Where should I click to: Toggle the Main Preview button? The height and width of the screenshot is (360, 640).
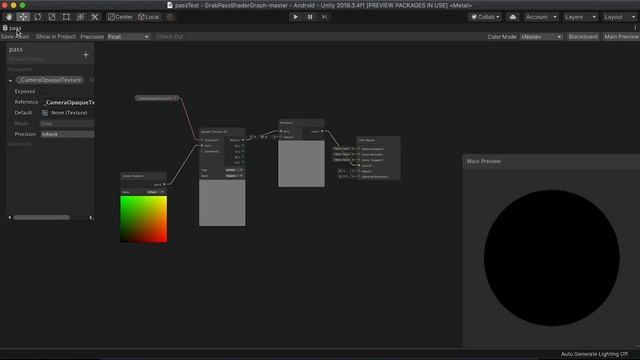click(621, 37)
